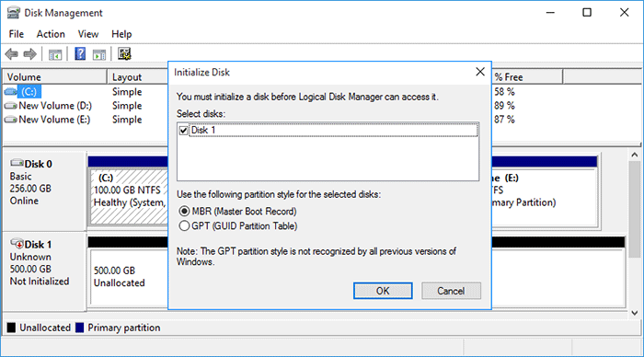Click the scrollbar up arrow in disk pane
Viewport: 644px width, 357px height.
tap(635, 155)
